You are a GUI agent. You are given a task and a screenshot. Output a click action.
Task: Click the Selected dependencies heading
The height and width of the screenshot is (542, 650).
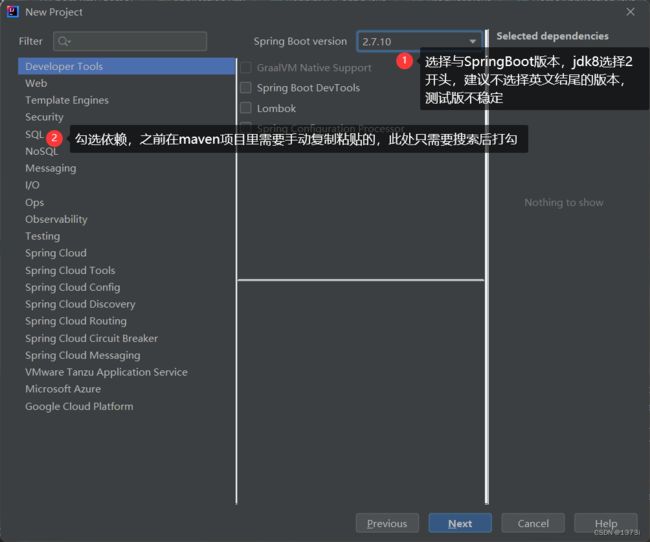(x=553, y=36)
